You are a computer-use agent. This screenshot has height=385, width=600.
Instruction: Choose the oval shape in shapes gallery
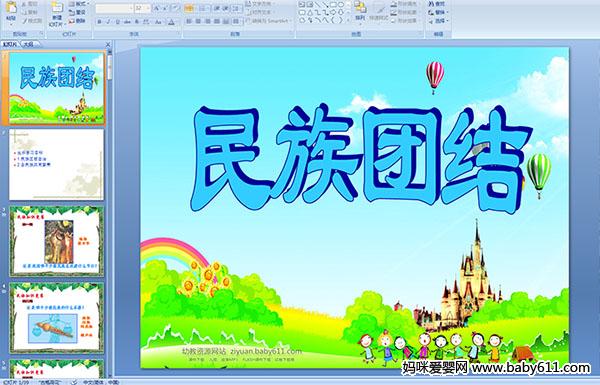(341, 5)
